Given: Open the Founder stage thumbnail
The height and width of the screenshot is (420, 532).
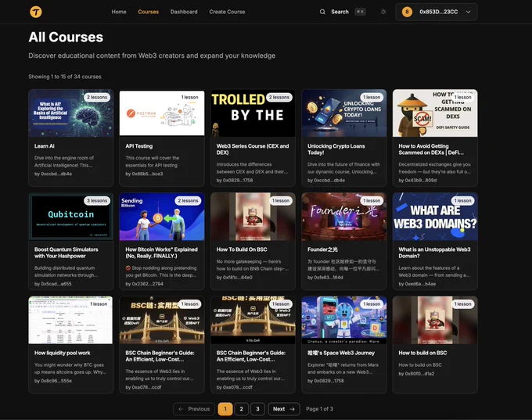Looking at the screenshot, I should point(344,217).
